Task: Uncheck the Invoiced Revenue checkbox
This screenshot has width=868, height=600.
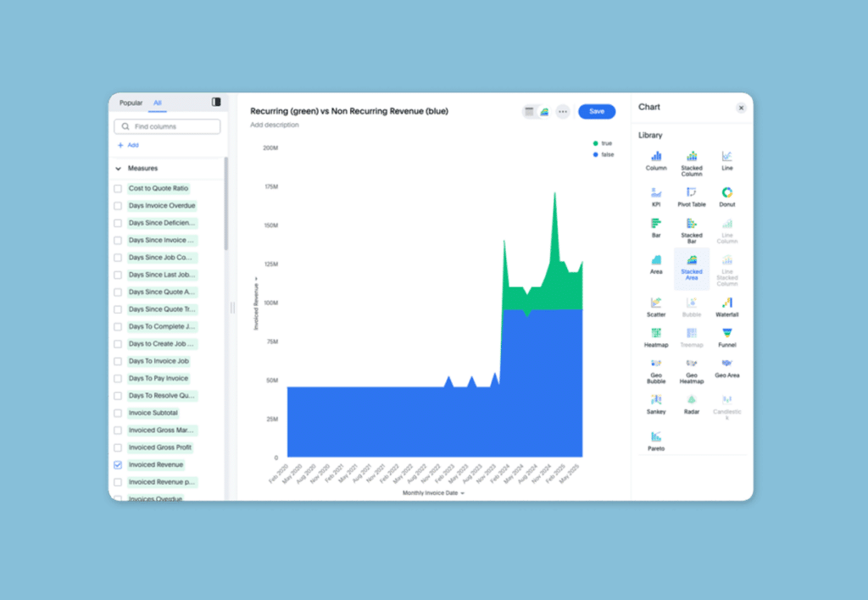Action: [x=118, y=465]
